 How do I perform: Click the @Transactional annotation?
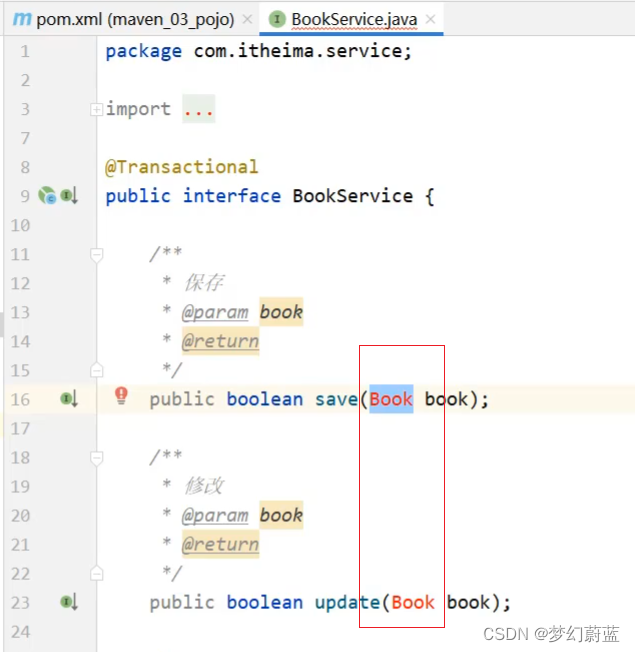[x=181, y=167]
